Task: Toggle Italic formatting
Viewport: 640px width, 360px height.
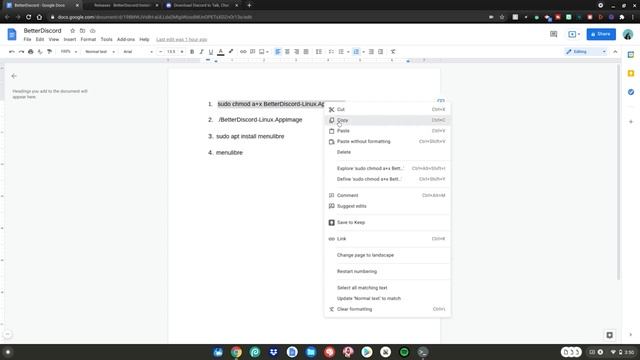Action: coord(201,52)
